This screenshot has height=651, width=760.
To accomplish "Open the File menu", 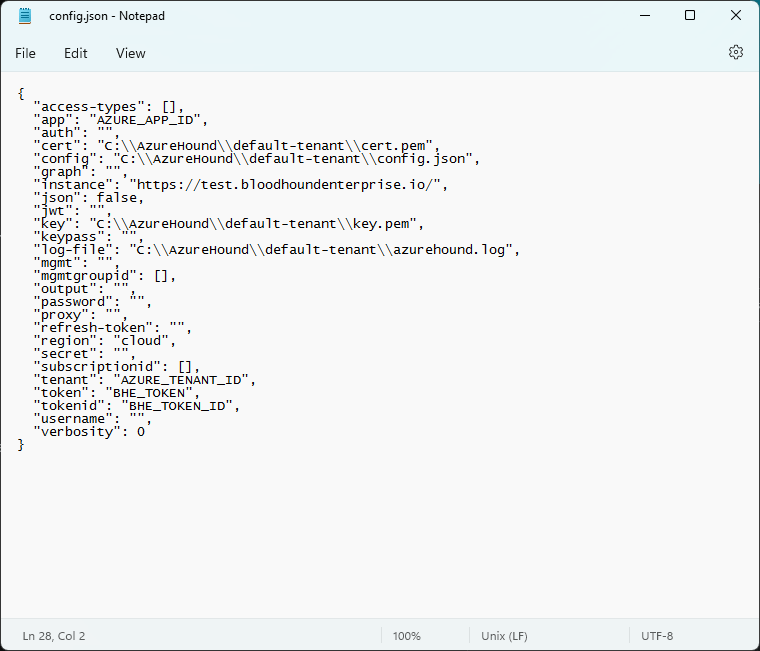I will pyautogui.click(x=25, y=53).
